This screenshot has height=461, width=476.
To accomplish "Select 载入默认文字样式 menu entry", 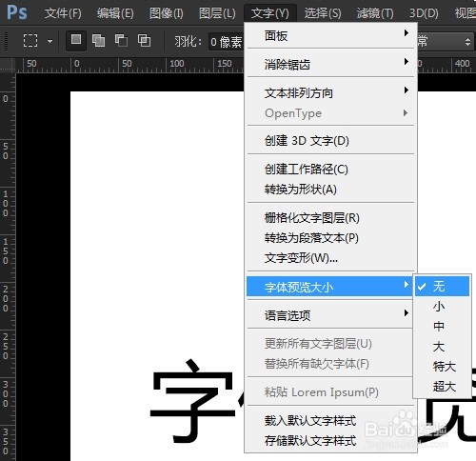I will 330,421.
